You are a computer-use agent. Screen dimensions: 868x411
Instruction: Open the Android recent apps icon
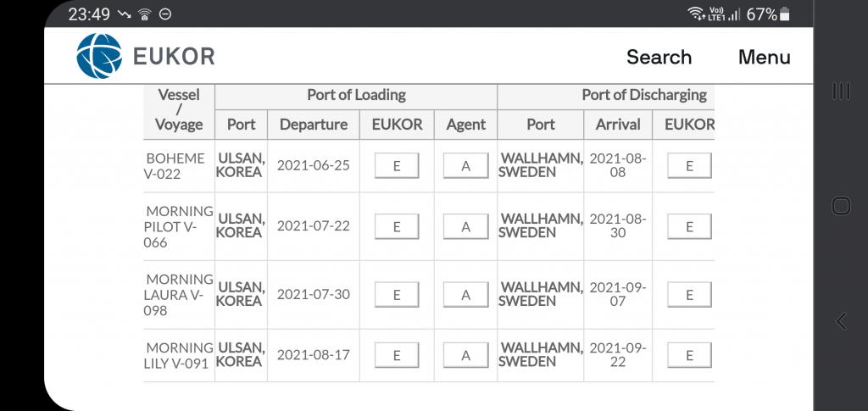[841, 92]
